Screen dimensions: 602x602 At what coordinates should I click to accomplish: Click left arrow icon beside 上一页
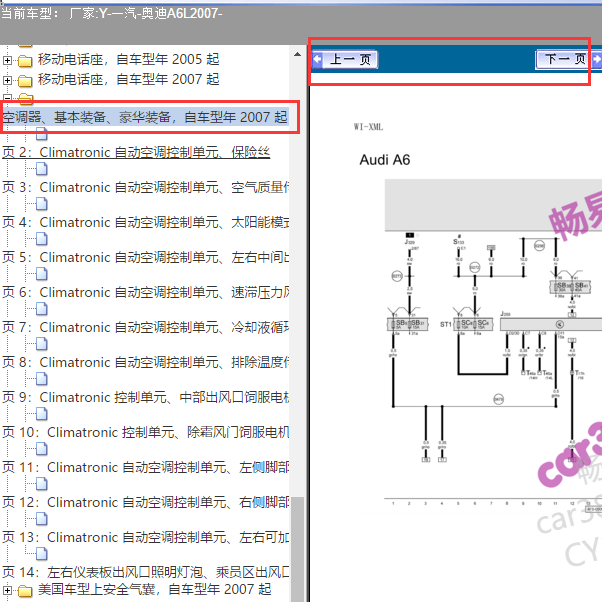coord(317,60)
